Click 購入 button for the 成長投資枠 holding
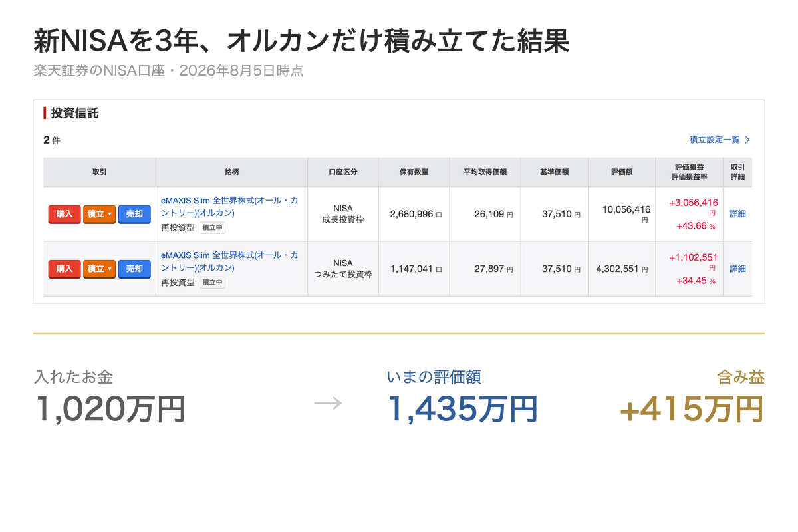 click(x=65, y=214)
